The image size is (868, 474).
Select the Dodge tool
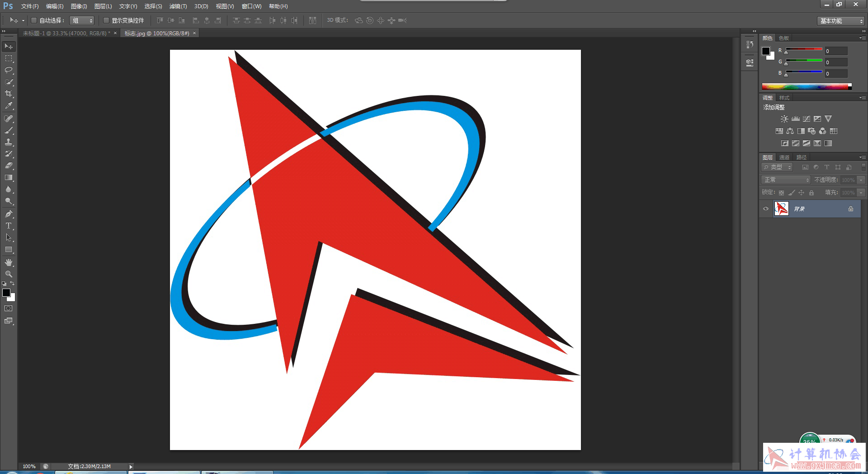[x=9, y=201]
